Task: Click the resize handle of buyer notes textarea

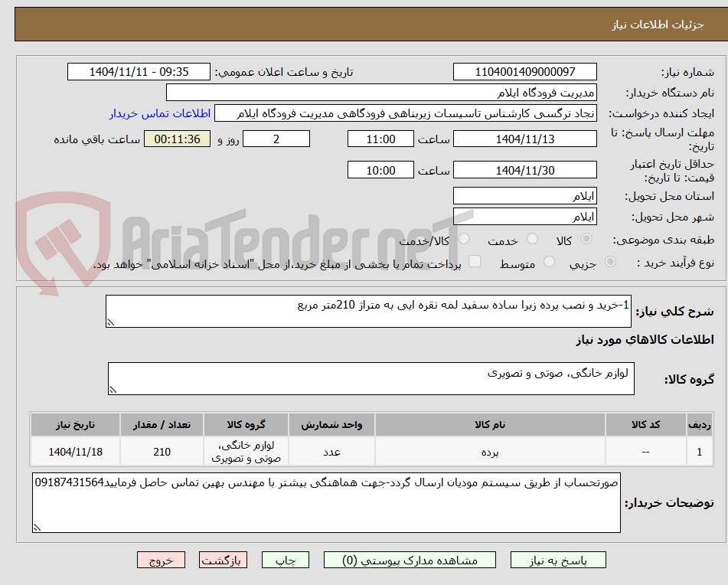Action: coord(38,528)
